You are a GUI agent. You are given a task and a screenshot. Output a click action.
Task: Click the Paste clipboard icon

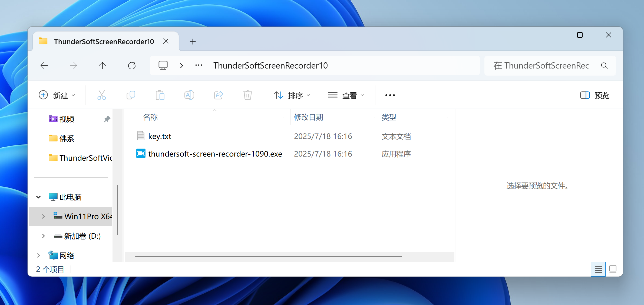(x=160, y=95)
